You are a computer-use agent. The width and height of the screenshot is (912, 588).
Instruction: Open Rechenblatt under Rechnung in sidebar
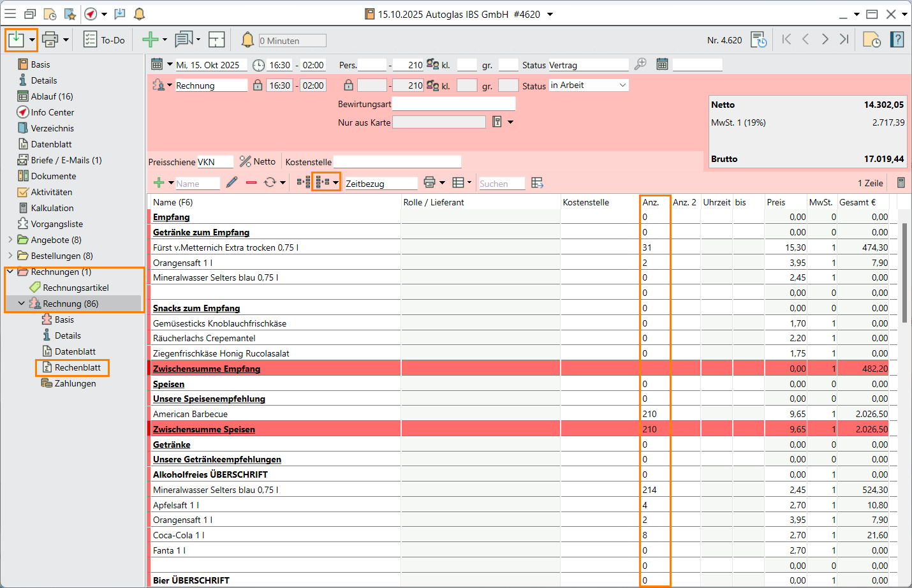pyautogui.click(x=77, y=367)
